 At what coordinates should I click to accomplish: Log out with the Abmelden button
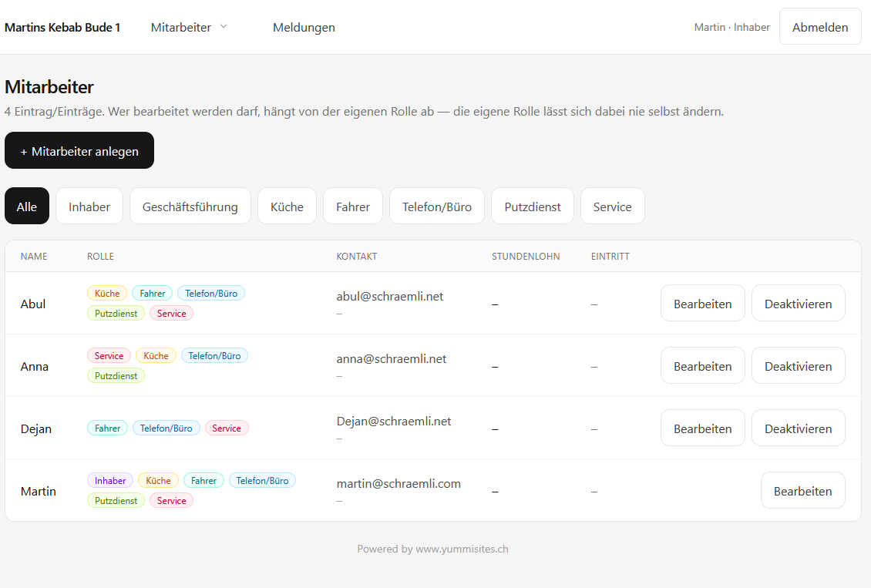[820, 27]
